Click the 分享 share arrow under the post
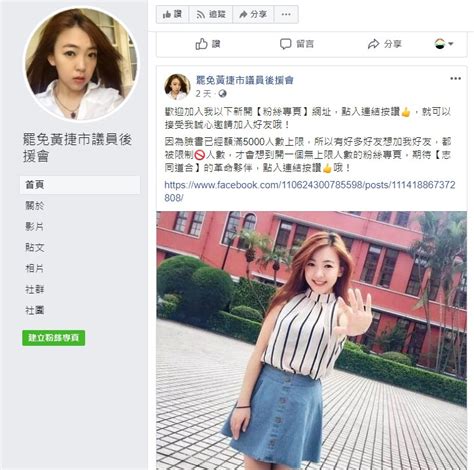This screenshot has height=470, width=474. (374, 44)
